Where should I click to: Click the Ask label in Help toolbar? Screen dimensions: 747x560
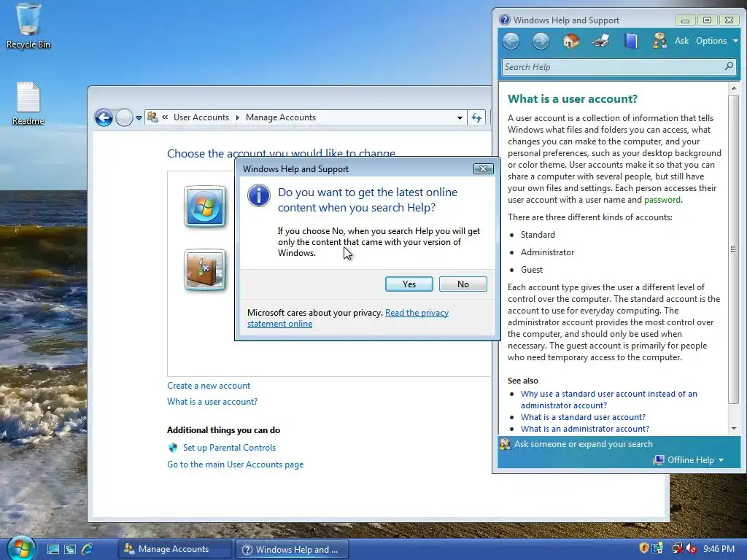pyautogui.click(x=681, y=41)
